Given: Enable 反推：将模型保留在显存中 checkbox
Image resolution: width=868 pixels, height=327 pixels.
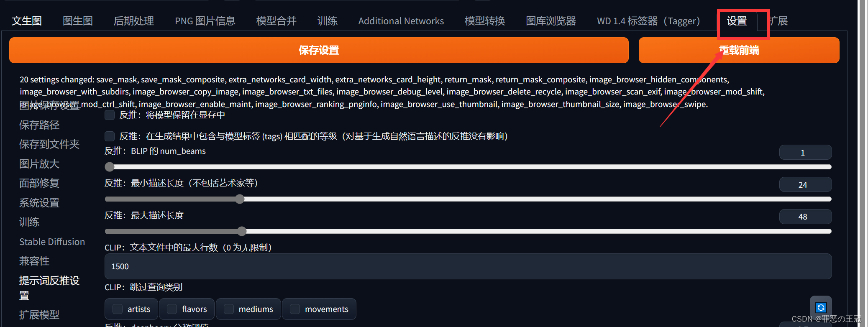Looking at the screenshot, I should 110,115.
